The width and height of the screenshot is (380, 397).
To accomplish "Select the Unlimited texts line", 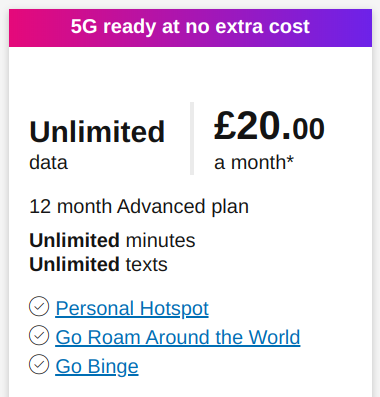I will coord(98,264).
